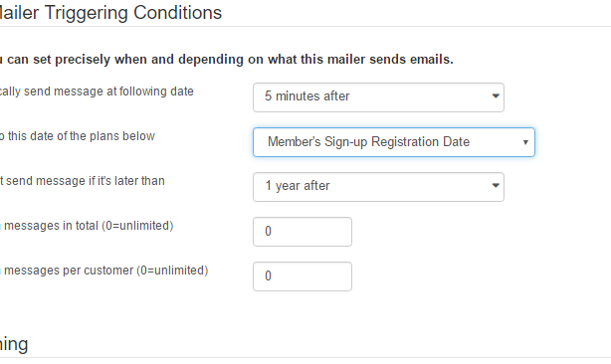Open the "5 minutes after" dropdown
This screenshot has height=364, width=611.
(x=378, y=97)
